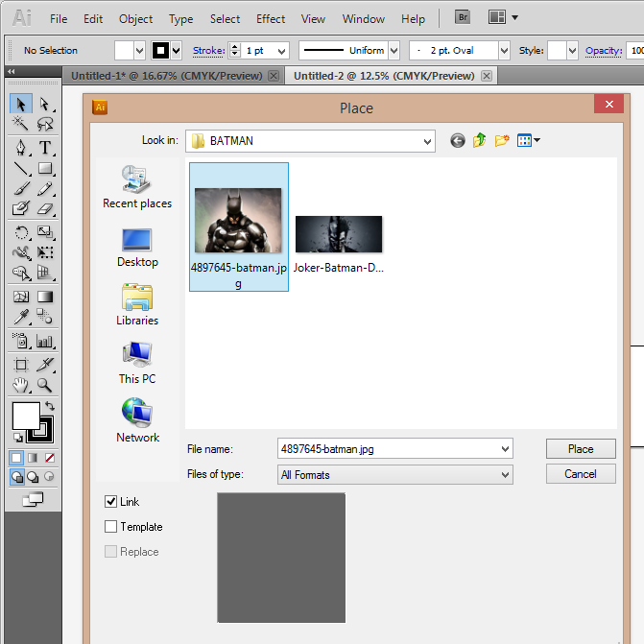Switch to Draw Normal mode
Screen dimensions: 644x644
click(x=17, y=477)
